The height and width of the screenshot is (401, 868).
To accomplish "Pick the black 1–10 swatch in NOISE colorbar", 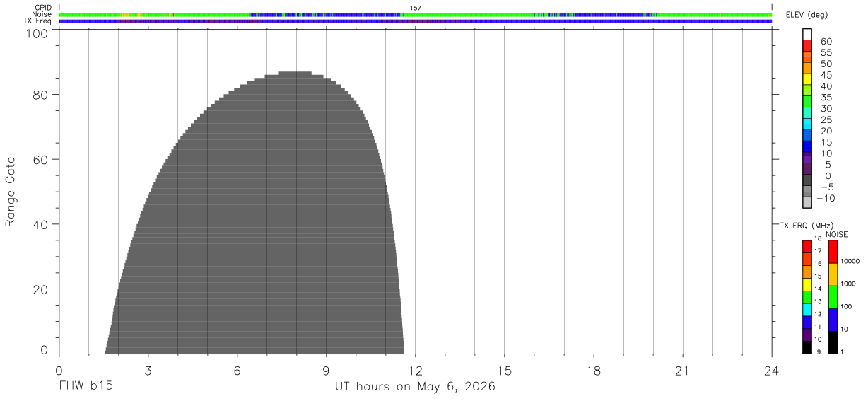I will pos(833,342).
